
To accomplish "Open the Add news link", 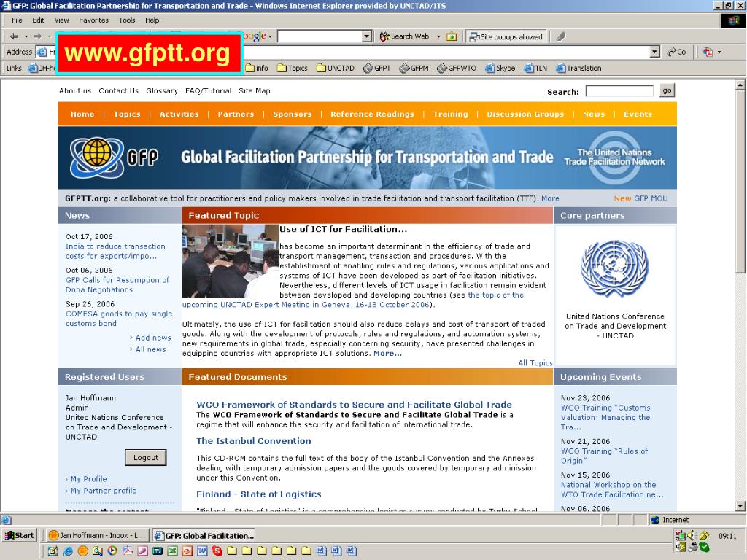I will pyautogui.click(x=153, y=338).
